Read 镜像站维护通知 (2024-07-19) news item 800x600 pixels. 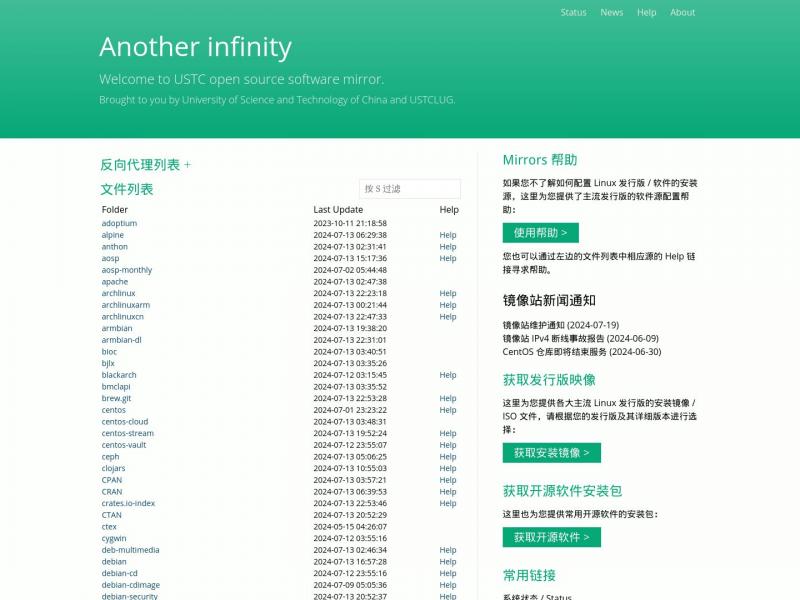(560, 325)
